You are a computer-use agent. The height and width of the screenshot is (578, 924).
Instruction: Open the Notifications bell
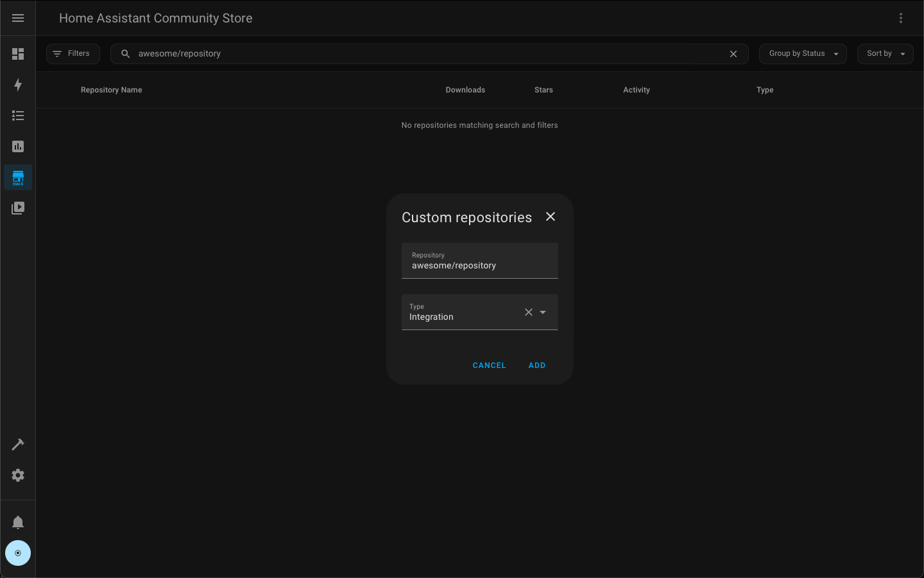[17, 521]
